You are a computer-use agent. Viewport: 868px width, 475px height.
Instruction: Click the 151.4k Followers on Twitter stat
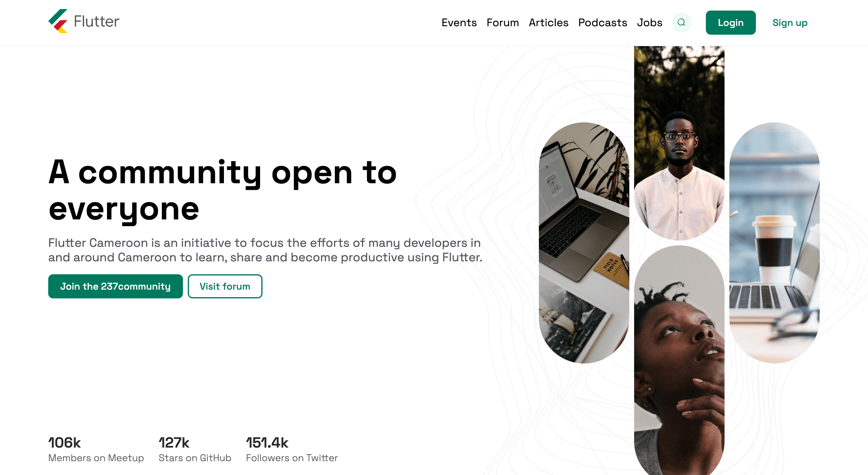(292, 449)
